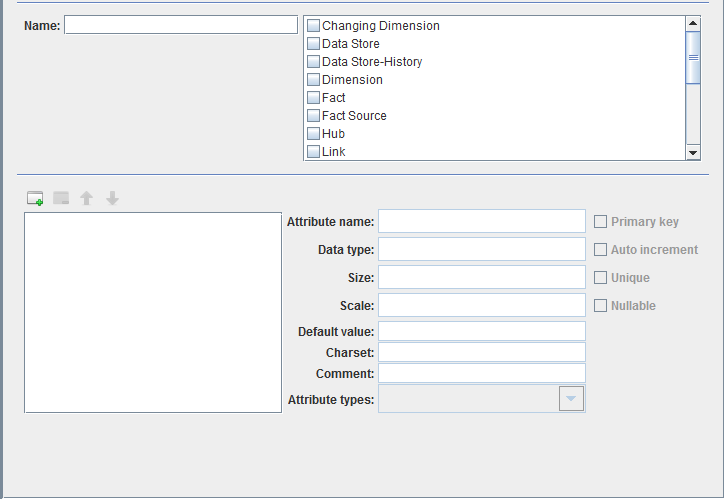The image size is (725, 499).
Task: Toggle the Primary key checkbox
Action: [601, 222]
